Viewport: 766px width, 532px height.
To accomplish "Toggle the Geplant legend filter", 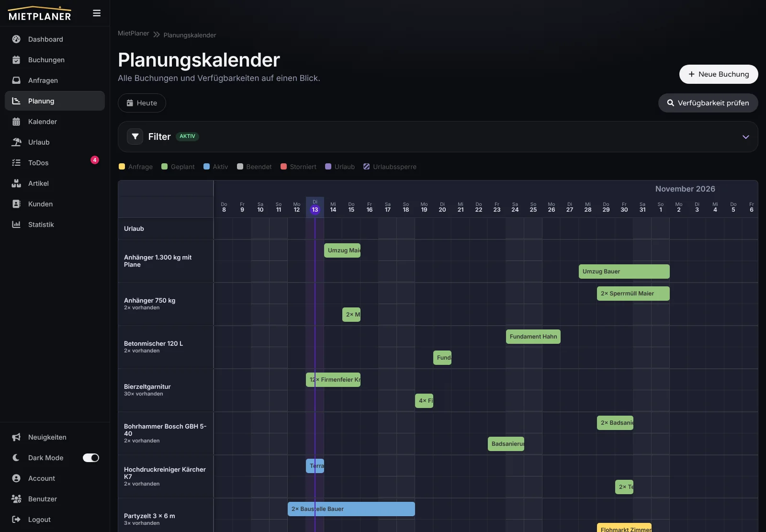I will 178,167.
